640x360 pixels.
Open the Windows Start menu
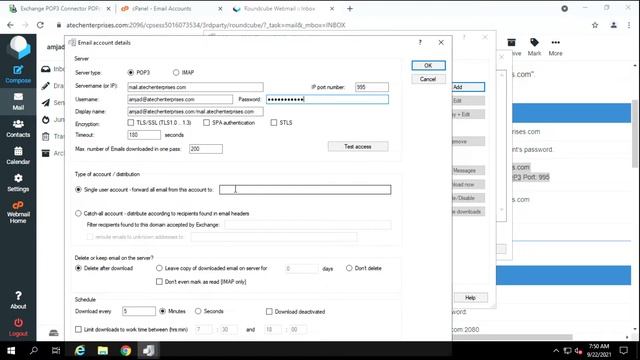pos(11,351)
